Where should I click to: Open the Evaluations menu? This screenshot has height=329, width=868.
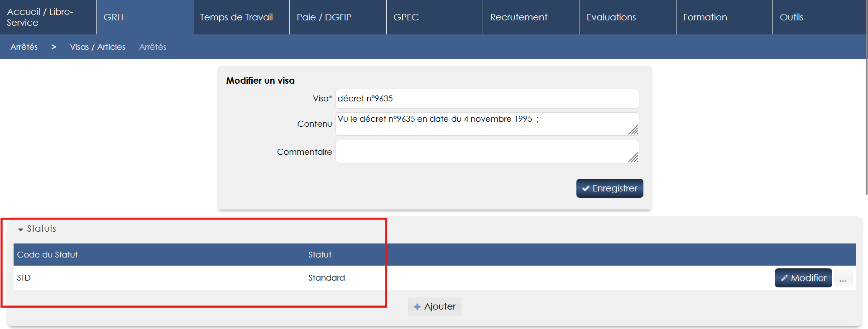[x=611, y=17]
